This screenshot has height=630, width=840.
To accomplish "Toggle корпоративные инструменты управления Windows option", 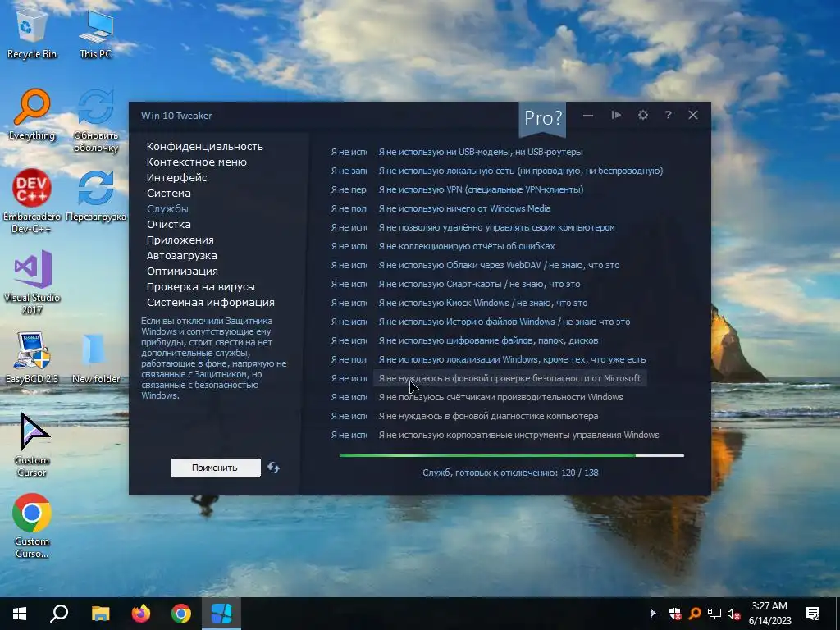I will [518, 435].
